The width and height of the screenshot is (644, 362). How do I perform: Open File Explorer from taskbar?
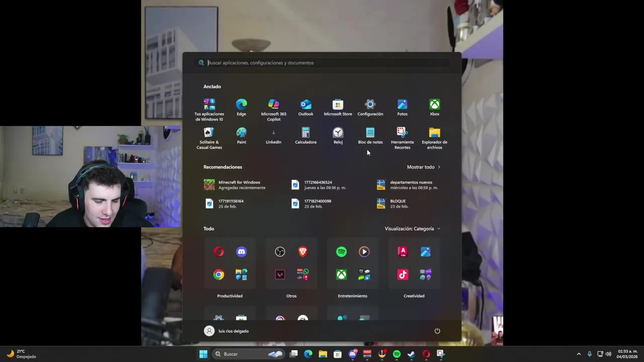tap(323, 354)
